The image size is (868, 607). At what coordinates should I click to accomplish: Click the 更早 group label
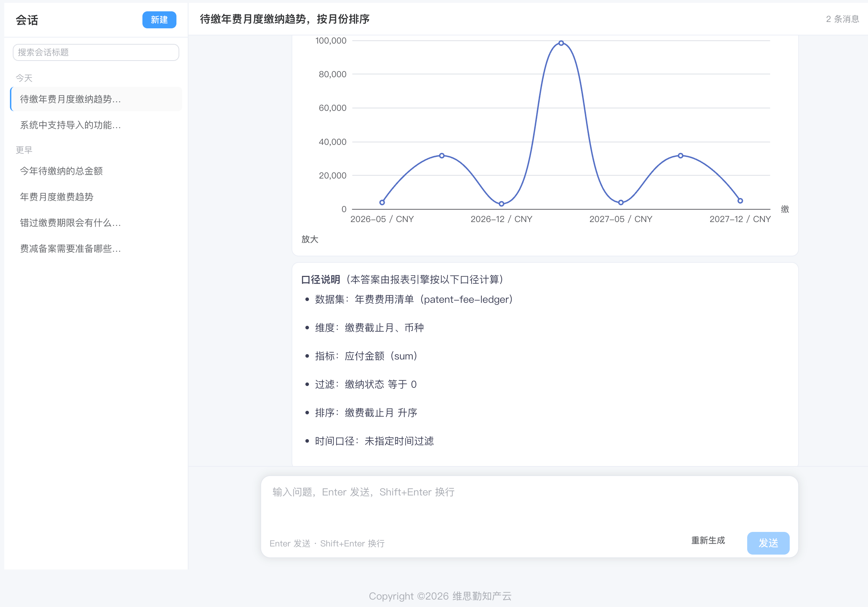24,150
